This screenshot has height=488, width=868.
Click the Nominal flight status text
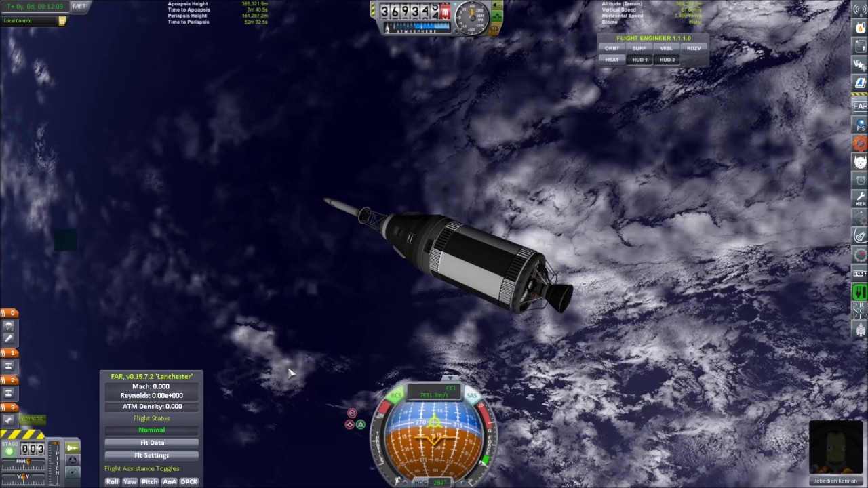152,430
